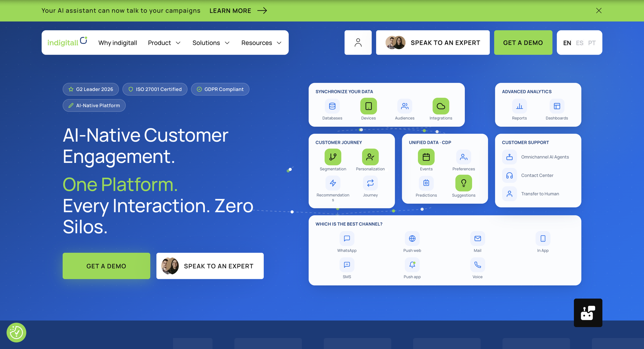Click the AI-Native Platform badge

click(94, 105)
